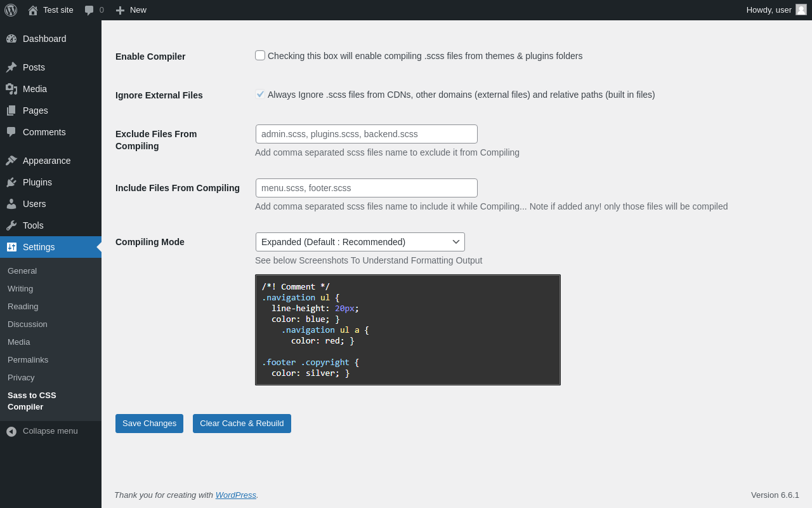Click Clear Cache & Rebuild button

[x=242, y=424]
